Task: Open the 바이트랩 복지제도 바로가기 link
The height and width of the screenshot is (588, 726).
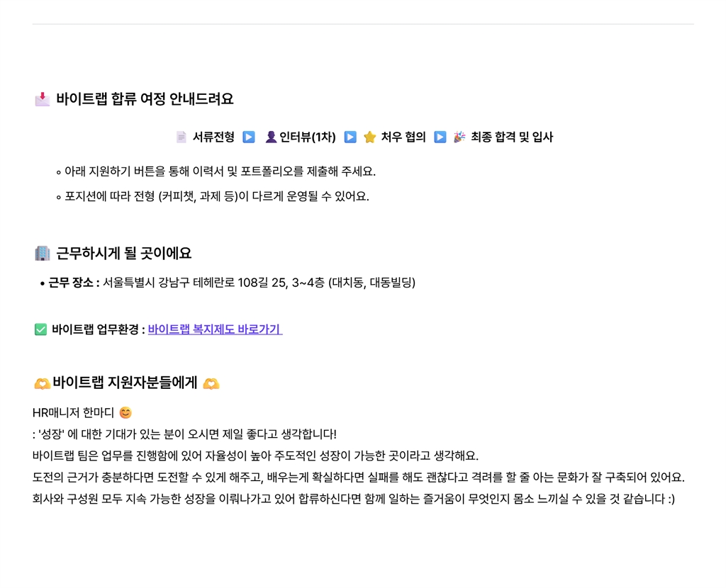Action: 215,329
